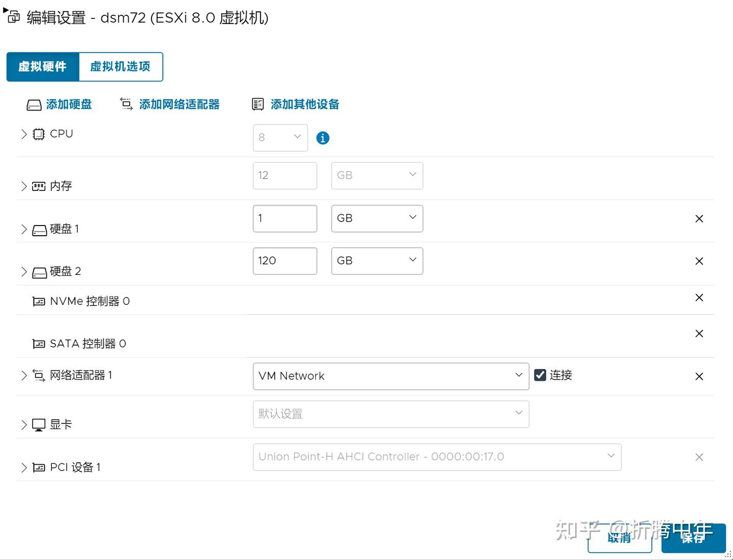The image size is (733, 560).
Task: Click the CPU info icon
Action: [x=323, y=138]
